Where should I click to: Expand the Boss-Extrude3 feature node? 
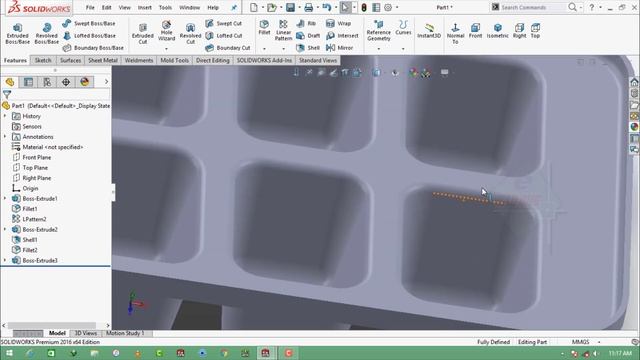click(5, 260)
